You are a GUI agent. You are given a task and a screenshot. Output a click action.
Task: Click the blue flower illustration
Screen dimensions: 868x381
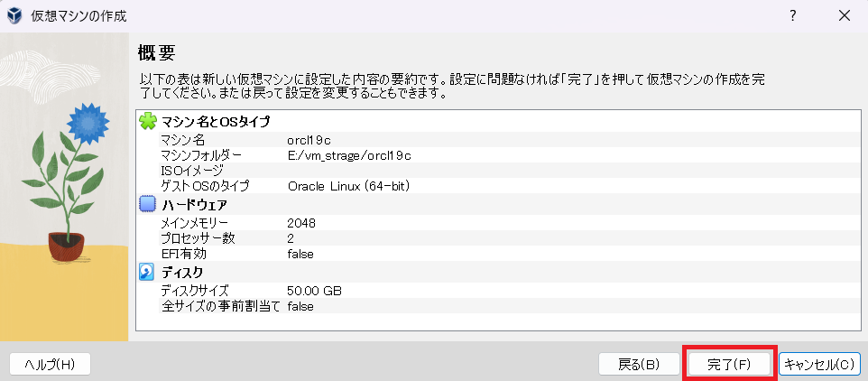pyautogui.click(x=87, y=118)
